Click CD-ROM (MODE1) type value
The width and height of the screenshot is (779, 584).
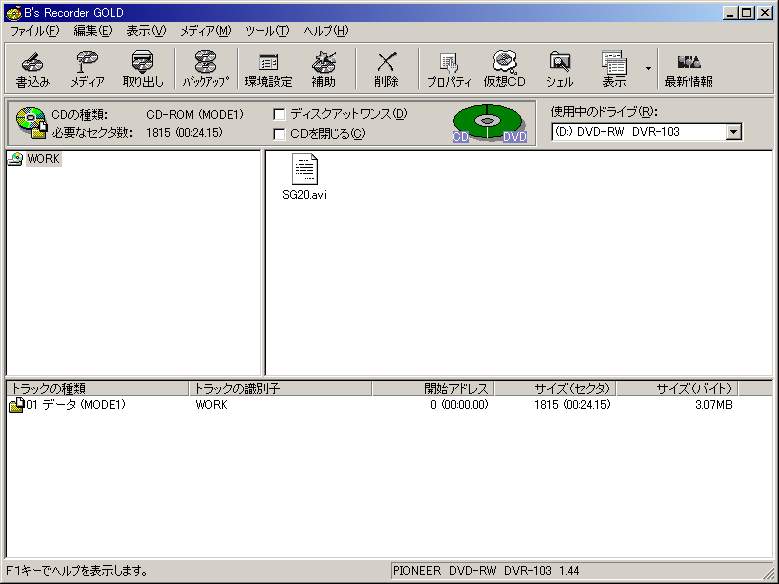tap(195, 115)
